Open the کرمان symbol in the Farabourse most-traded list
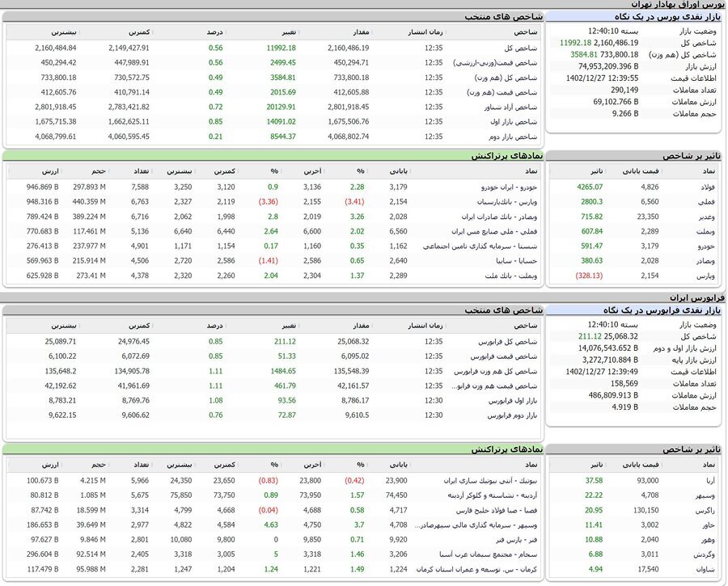This screenshot has height=586, width=728. (476, 569)
